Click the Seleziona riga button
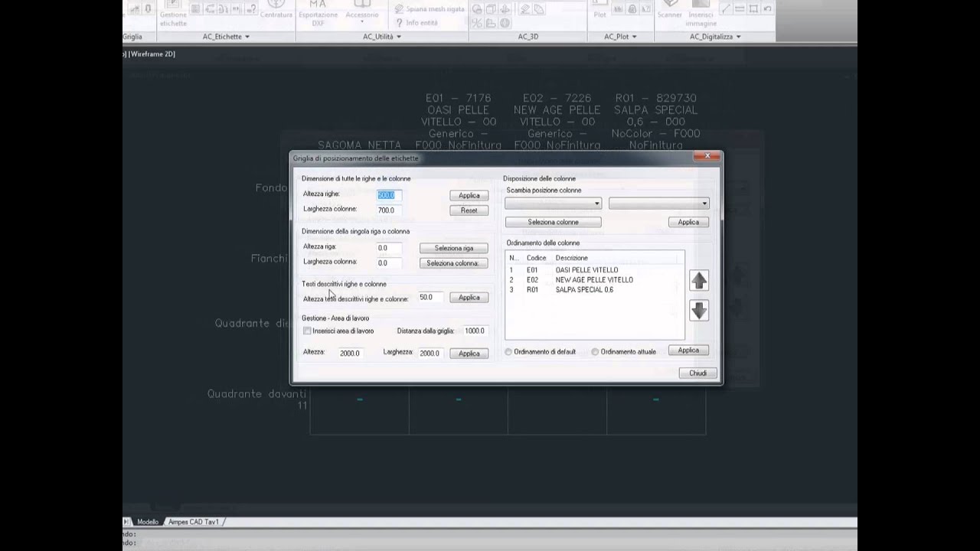The height and width of the screenshot is (551, 980). [454, 248]
